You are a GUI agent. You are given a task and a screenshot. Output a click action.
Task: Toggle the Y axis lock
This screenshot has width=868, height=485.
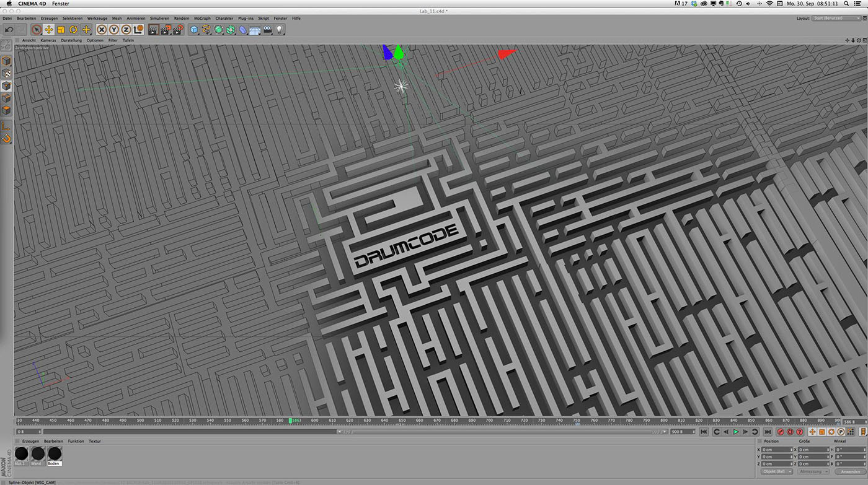[x=114, y=29]
